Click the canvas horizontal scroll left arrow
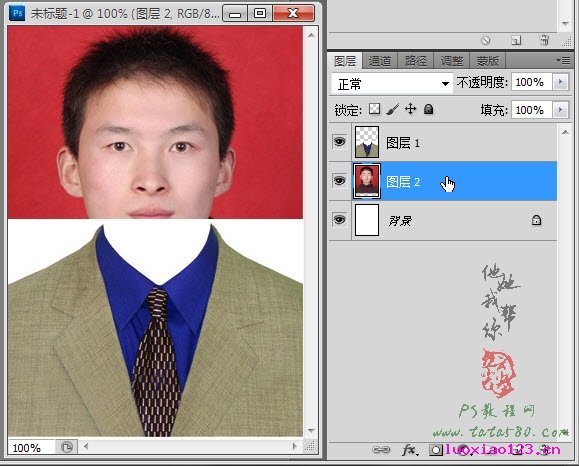 point(86,446)
